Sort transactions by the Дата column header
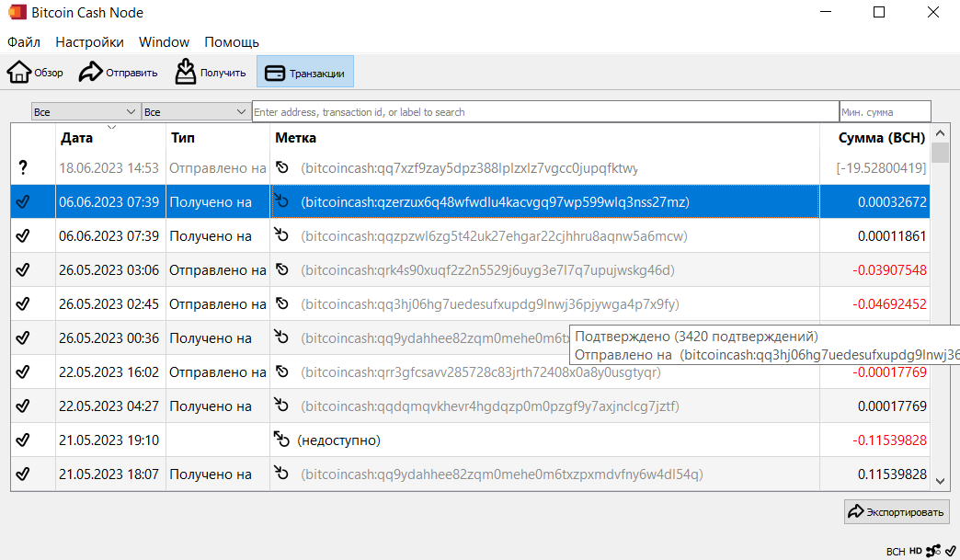Image resolution: width=960 pixels, height=560 pixels. pyautogui.click(x=110, y=138)
